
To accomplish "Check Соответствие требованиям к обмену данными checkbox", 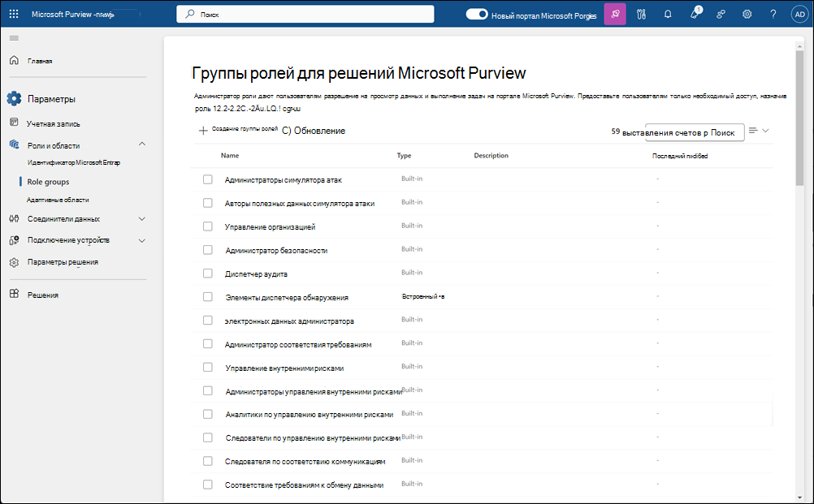I will pos(208,485).
